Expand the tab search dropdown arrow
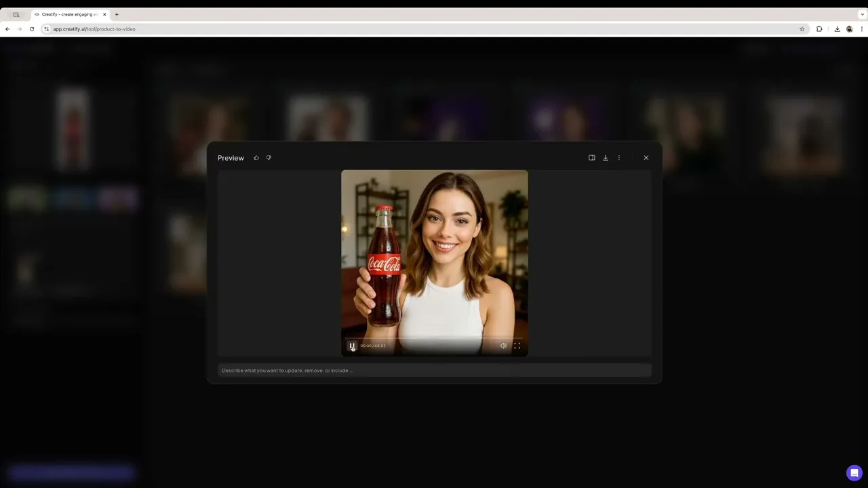 point(862,14)
